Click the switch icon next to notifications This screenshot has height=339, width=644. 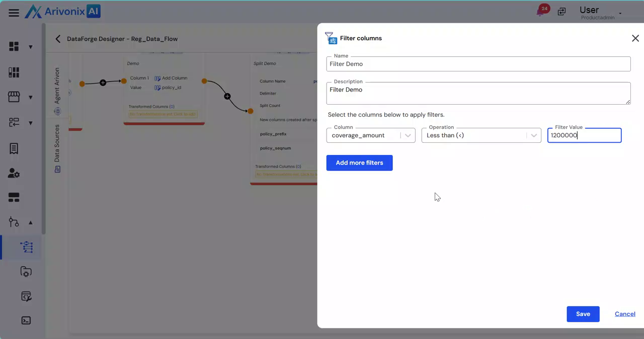pos(561,12)
